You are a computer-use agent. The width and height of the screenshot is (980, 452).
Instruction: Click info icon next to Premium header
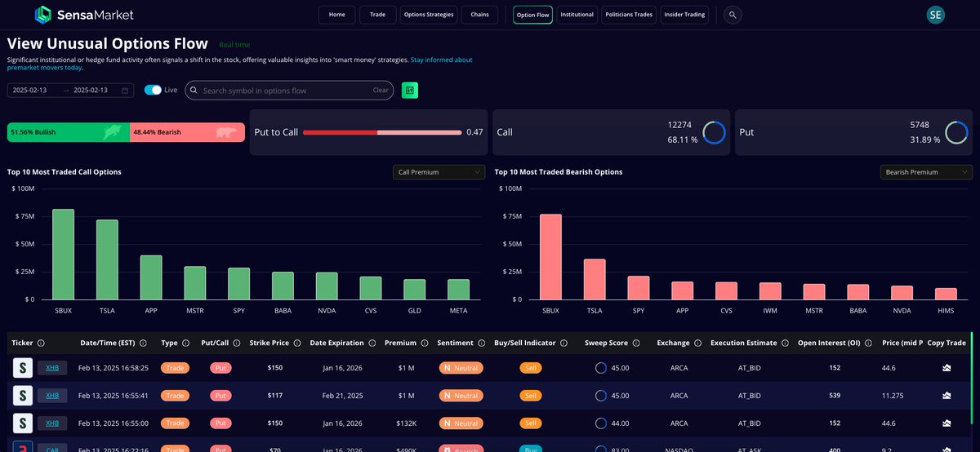(425, 343)
